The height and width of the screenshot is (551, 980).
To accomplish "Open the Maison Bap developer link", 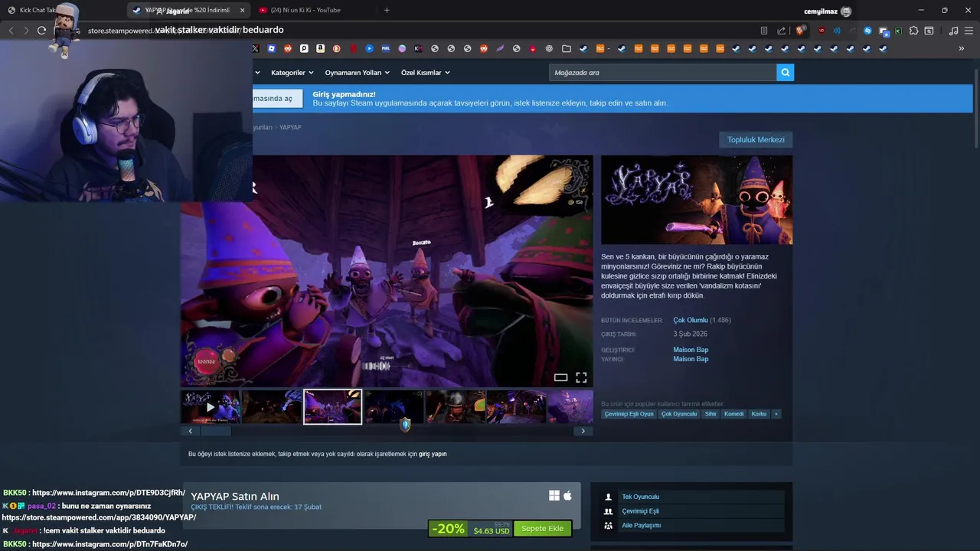I will pos(691,350).
